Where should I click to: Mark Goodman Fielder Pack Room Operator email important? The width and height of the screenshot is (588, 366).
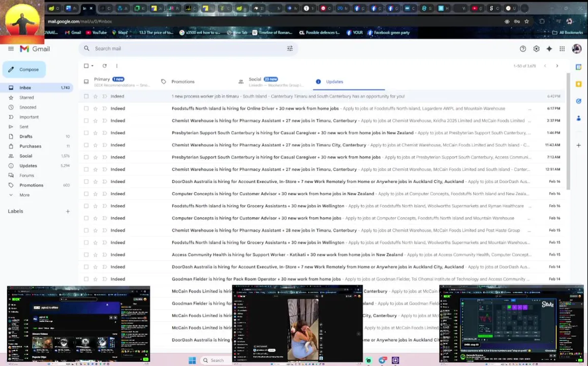tap(105, 279)
